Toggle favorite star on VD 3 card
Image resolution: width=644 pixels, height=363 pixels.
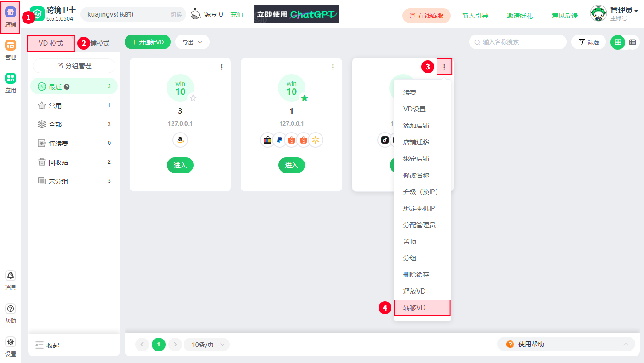tap(193, 98)
